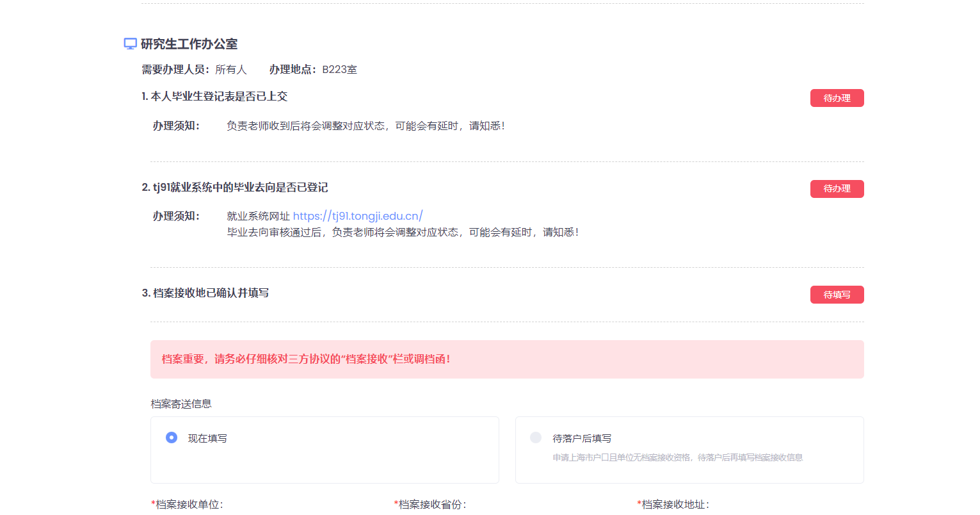
Task: Click the monitor icon beside 研究生工作办公室
Action: tap(130, 44)
